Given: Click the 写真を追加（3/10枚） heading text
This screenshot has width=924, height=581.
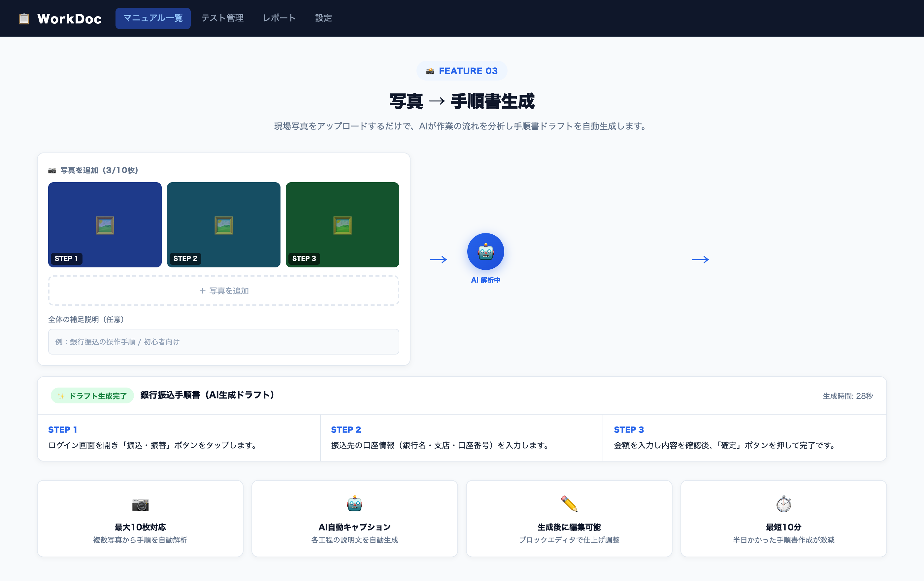Looking at the screenshot, I should pyautogui.click(x=99, y=170).
